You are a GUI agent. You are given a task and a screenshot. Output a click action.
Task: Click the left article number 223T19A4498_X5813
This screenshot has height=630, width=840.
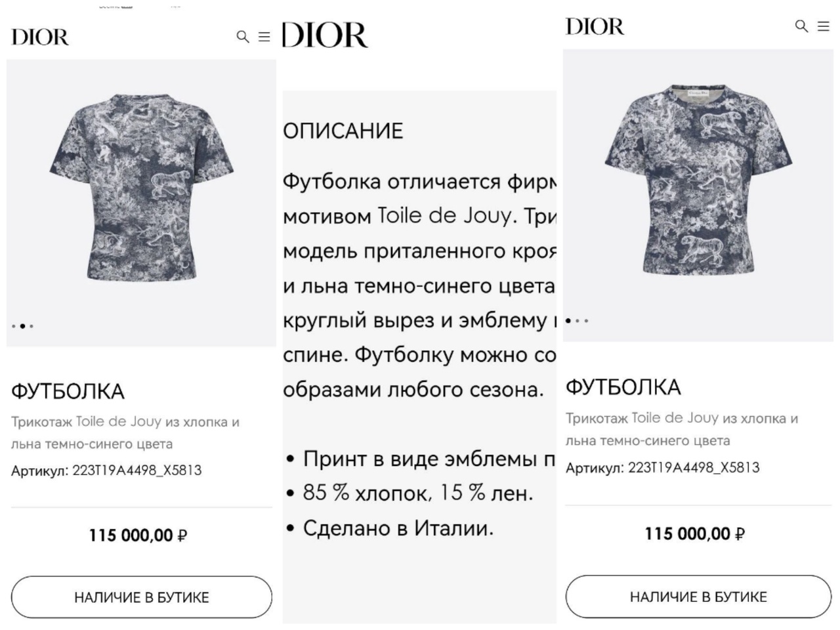point(137,471)
